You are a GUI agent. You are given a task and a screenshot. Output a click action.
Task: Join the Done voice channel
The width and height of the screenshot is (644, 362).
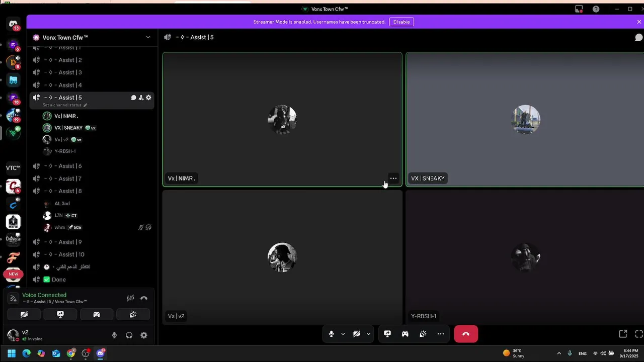point(92,280)
